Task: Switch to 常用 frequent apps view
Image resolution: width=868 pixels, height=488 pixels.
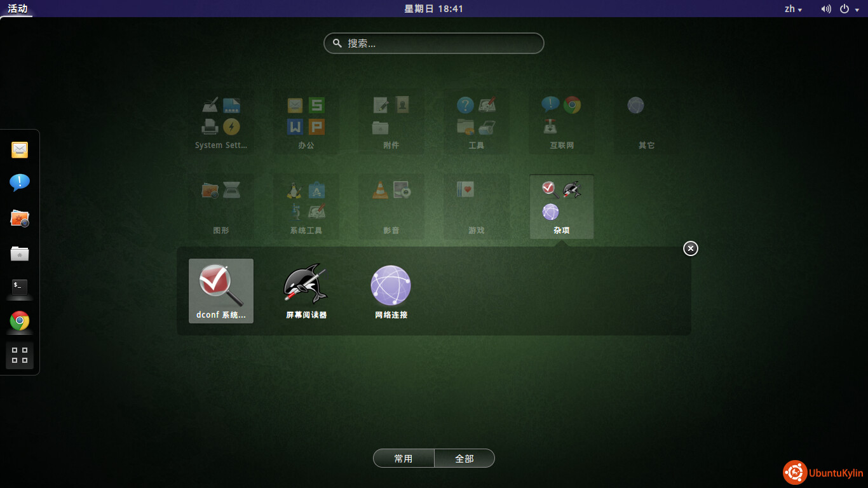Action: tap(403, 458)
